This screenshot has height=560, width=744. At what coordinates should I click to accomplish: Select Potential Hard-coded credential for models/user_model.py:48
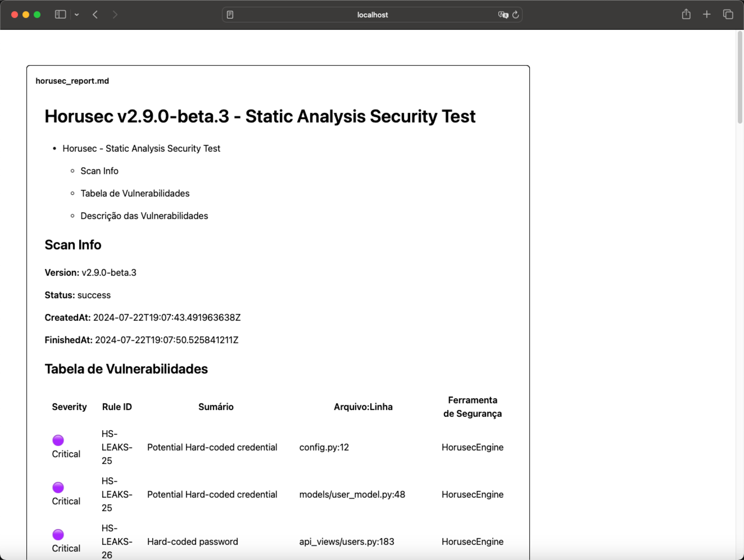(212, 494)
